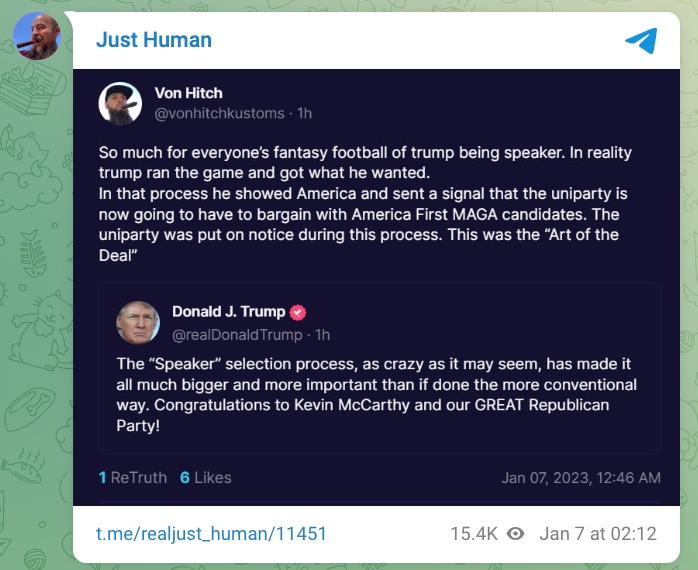Click the Telegram paper plane logo
Screen dimensions: 698x570
(640, 40)
